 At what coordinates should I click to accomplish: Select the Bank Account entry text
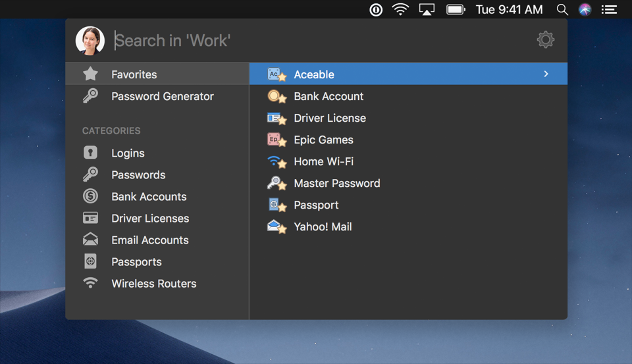click(x=329, y=96)
